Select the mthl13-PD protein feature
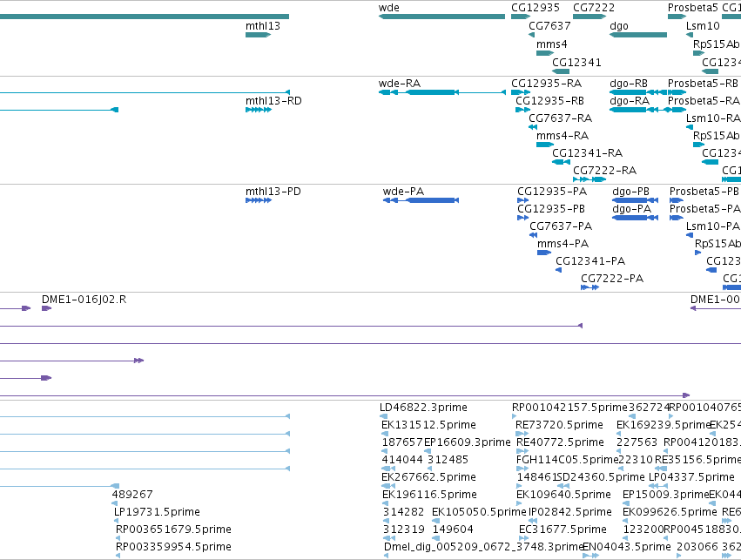The image size is (741, 560). 259,200
